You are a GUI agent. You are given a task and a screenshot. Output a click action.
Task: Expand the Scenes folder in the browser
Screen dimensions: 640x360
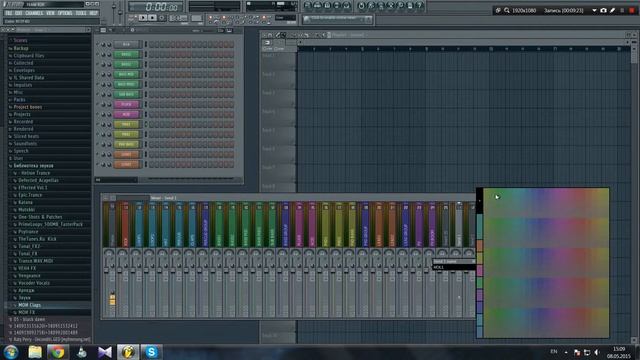point(20,40)
